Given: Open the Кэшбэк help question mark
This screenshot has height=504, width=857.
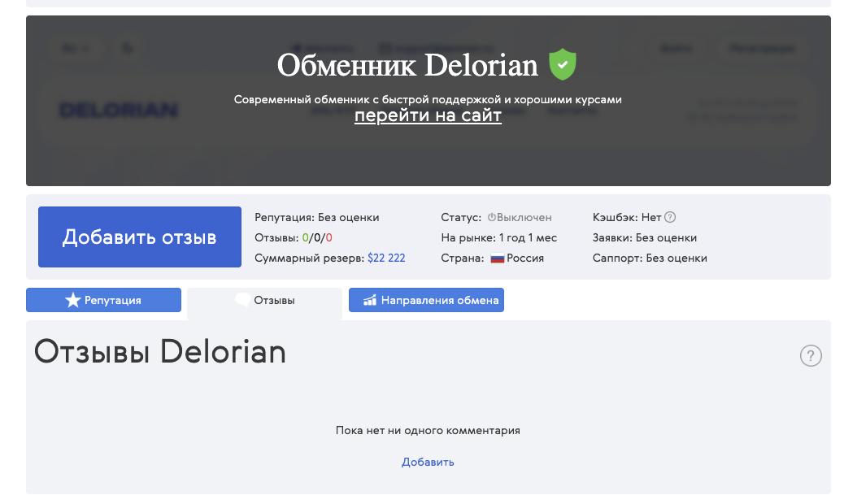Looking at the screenshot, I should (x=669, y=217).
